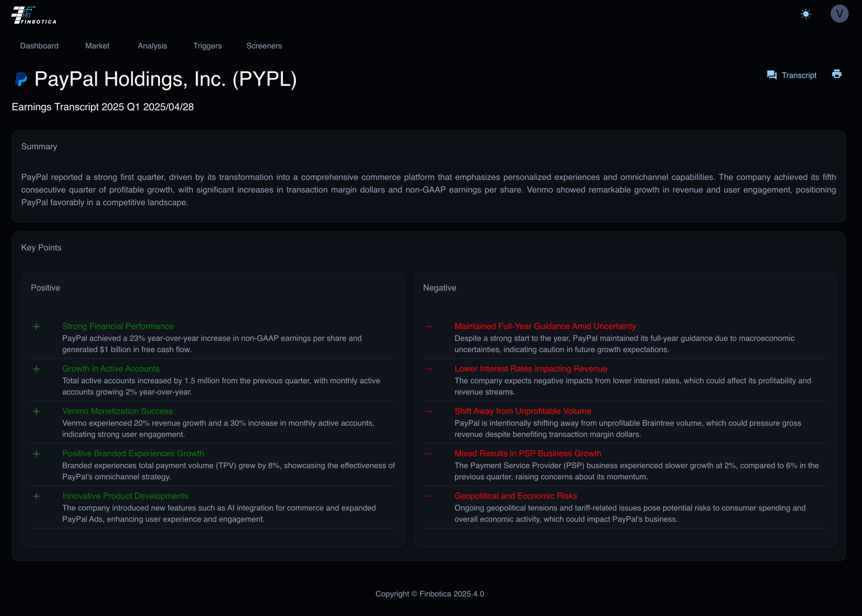This screenshot has width=862, height=616.
Task: Click the minus icon beside Shift Away from Unprofitable Volume
Action: (429, 411)
